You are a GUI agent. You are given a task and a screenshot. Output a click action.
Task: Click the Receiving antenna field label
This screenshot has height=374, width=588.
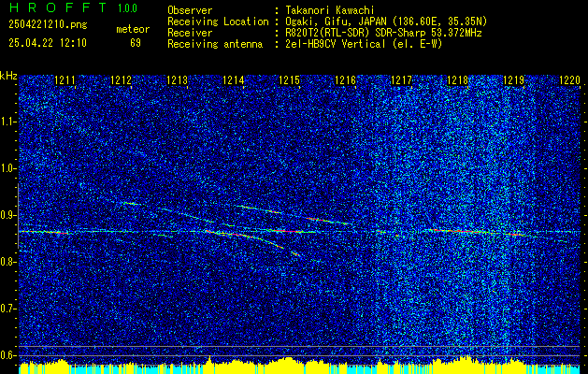click(215, 44)
